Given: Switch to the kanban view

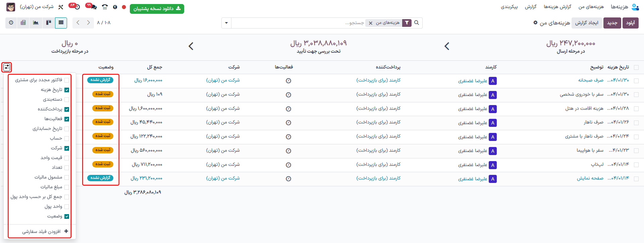Looking at the screenshot, I should pos(49,23).
